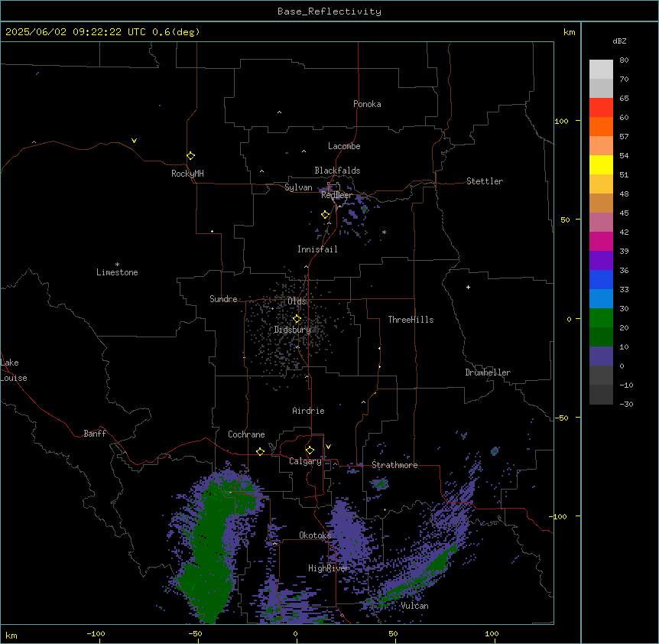The width and height of the screenshot is (659, 644).
Task: Click the yellow diamond marker above Calgary
Action: tap(310, 450)
